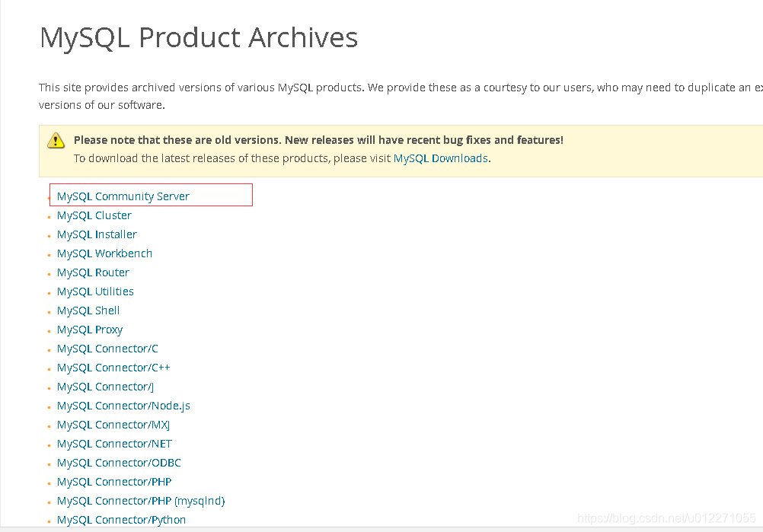
Task: Open the MySQL Installer archive link
Action: [x=97, y=234]
